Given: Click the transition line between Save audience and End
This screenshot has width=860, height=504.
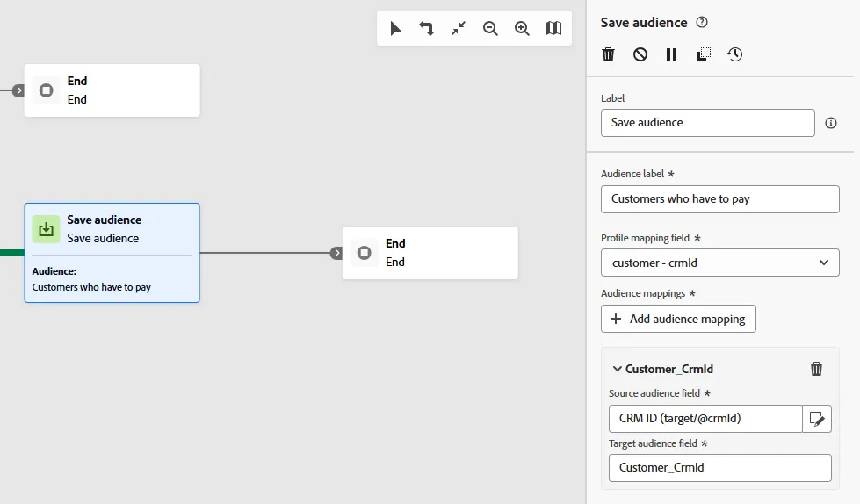Looking at the screenshot, I should [x=265, y=253].
